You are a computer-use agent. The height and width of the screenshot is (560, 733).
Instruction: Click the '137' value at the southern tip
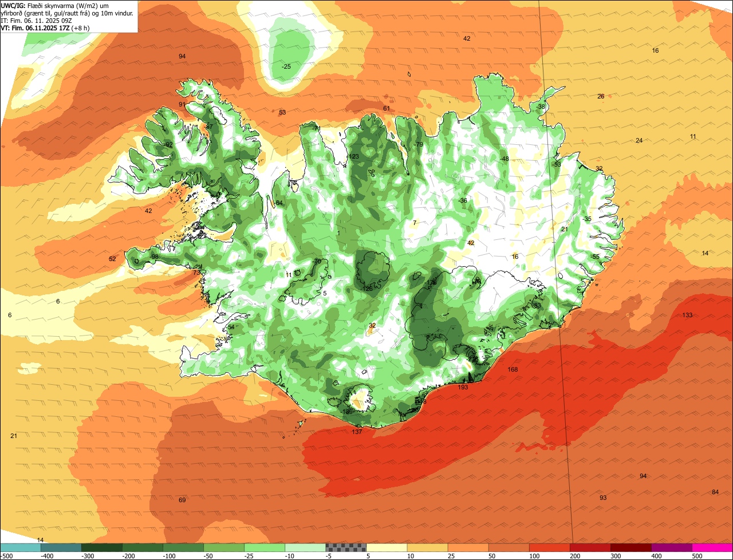(357, 432)
